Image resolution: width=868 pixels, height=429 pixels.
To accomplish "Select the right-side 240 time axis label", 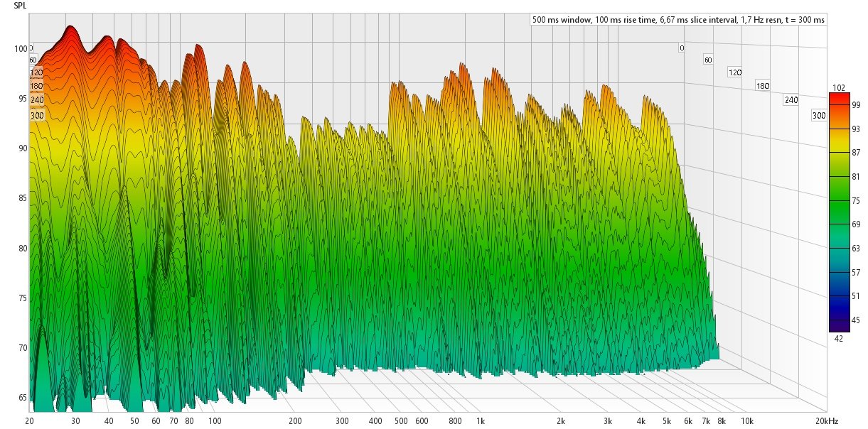I will click(791, 100).
